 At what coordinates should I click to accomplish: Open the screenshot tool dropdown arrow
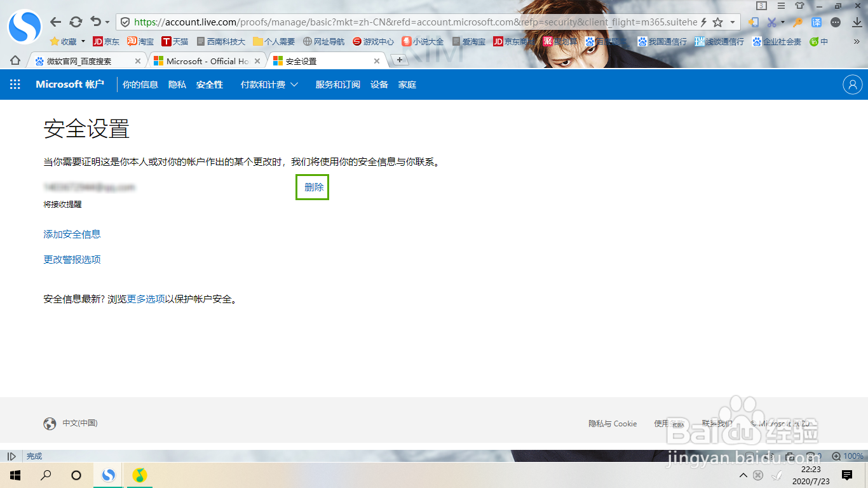pyautogui.click(x=783, y=21)
